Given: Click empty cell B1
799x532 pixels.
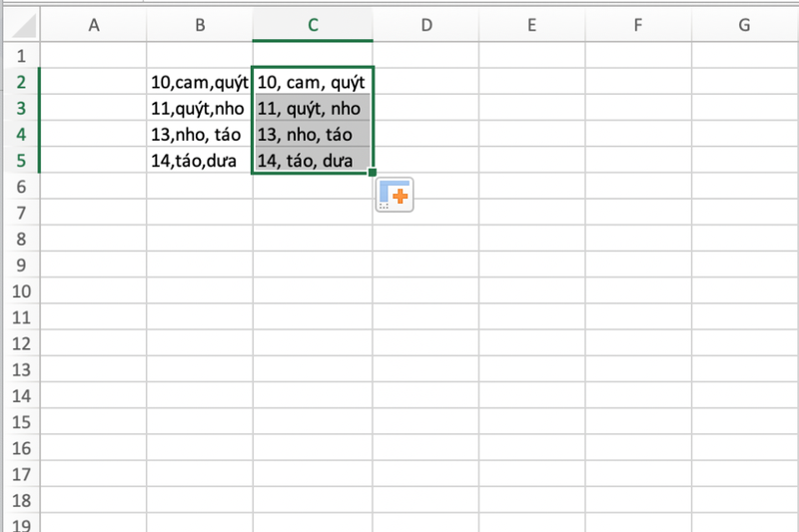Looking at the screenshot, I should click(x=200, y=56).
